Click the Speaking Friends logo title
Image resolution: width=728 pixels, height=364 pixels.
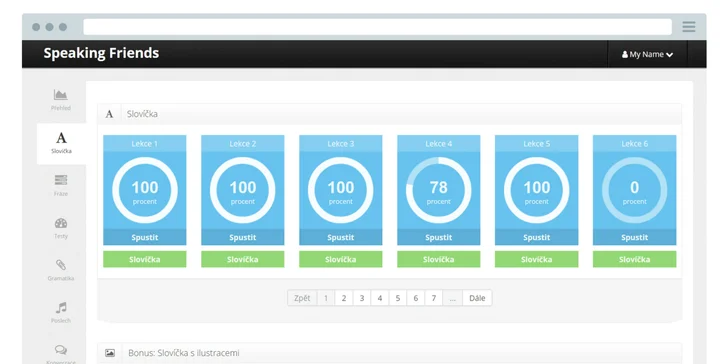click(101, 53)
